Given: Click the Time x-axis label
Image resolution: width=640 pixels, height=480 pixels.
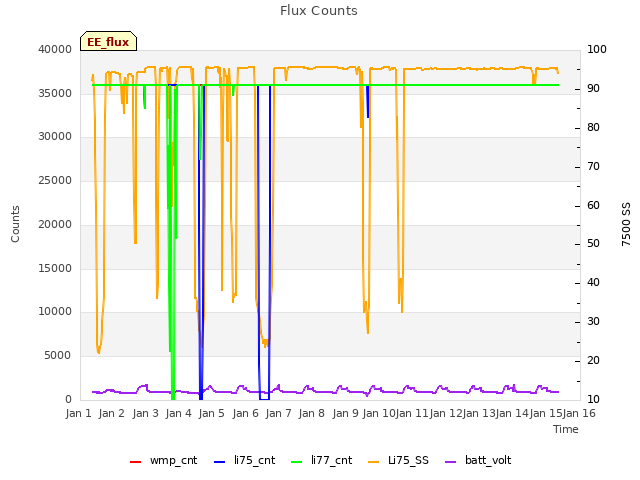Looking at the screenshot, I should point(566,429).
